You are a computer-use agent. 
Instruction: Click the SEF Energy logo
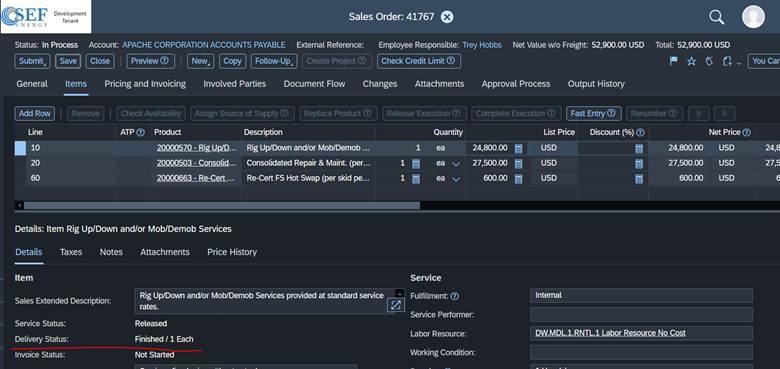click(x=46, y=17)
